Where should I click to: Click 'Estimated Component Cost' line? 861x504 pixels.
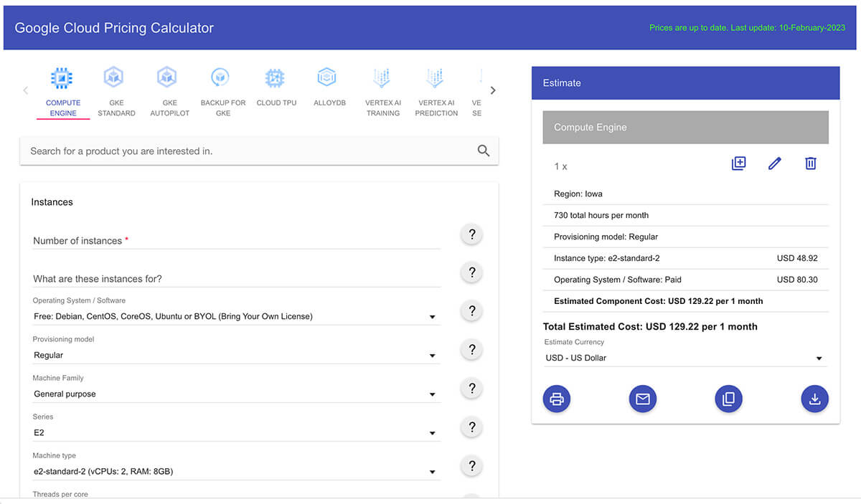click(659, 301)
